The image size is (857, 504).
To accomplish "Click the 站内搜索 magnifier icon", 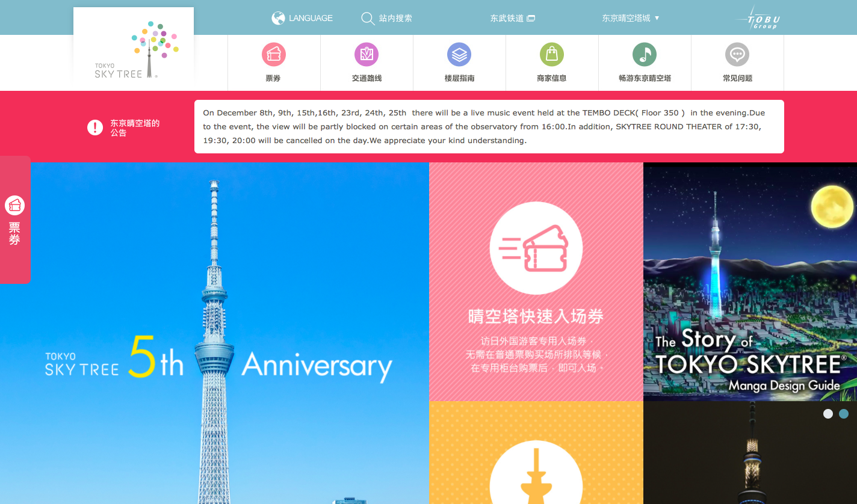I will point(368,19).
